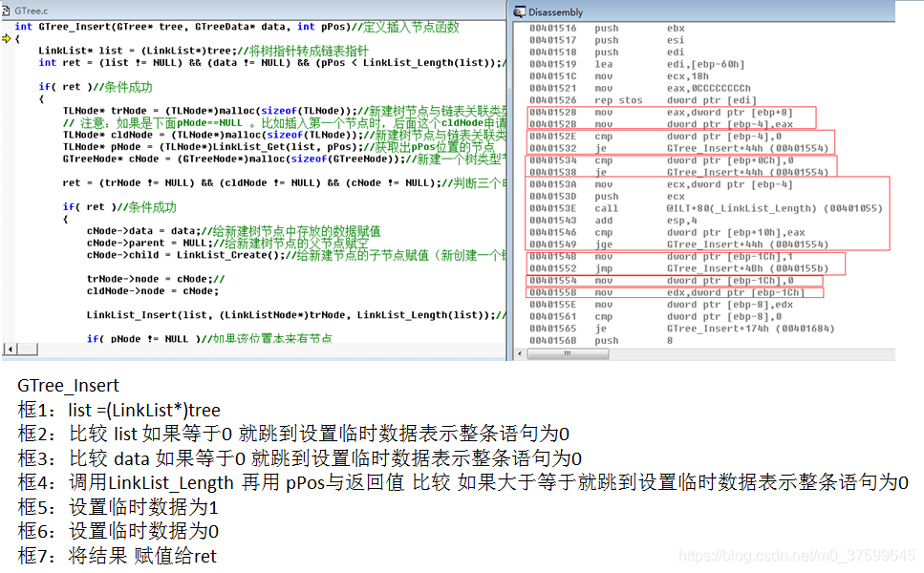The height and width of the screenshot is (573, 924).
Task: Click the GTree.c window title
Action: tap(32, 11)
